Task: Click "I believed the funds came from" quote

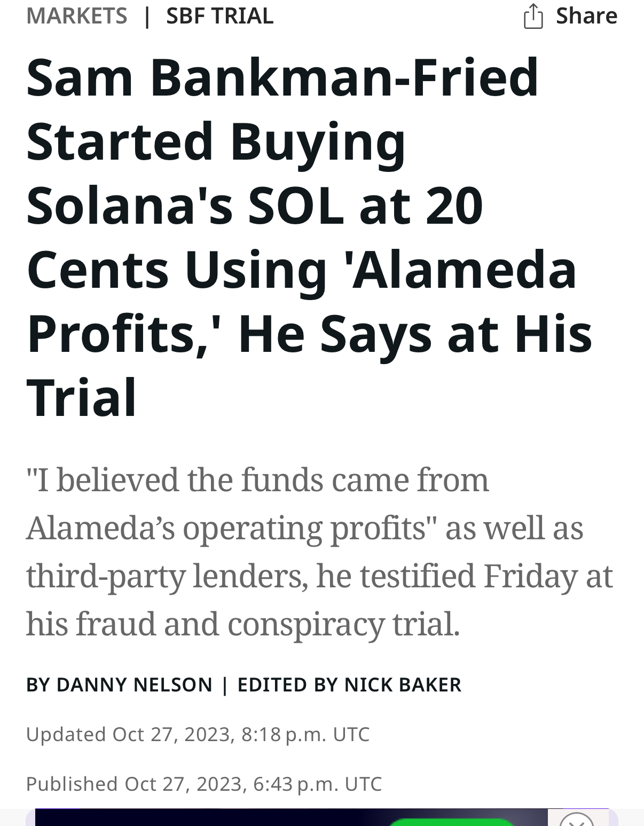Action: pyautogui.click(x=257, y=479)
